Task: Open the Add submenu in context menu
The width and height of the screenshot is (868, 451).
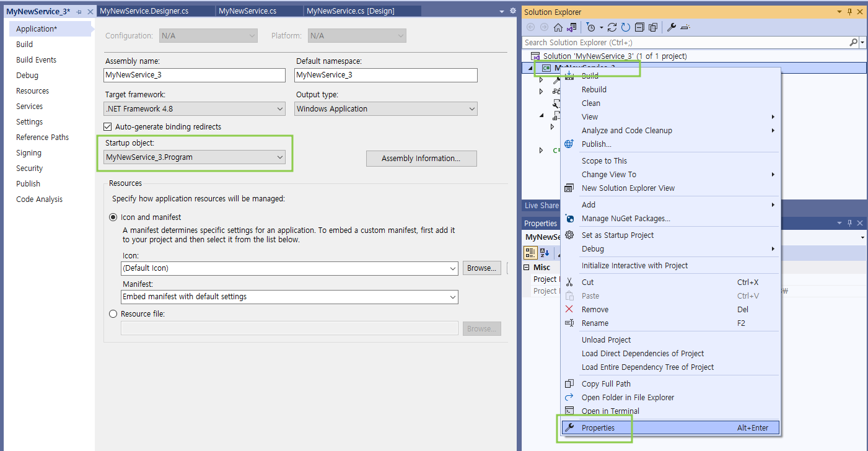Action: pyautogui.click(x=670, y=204)
